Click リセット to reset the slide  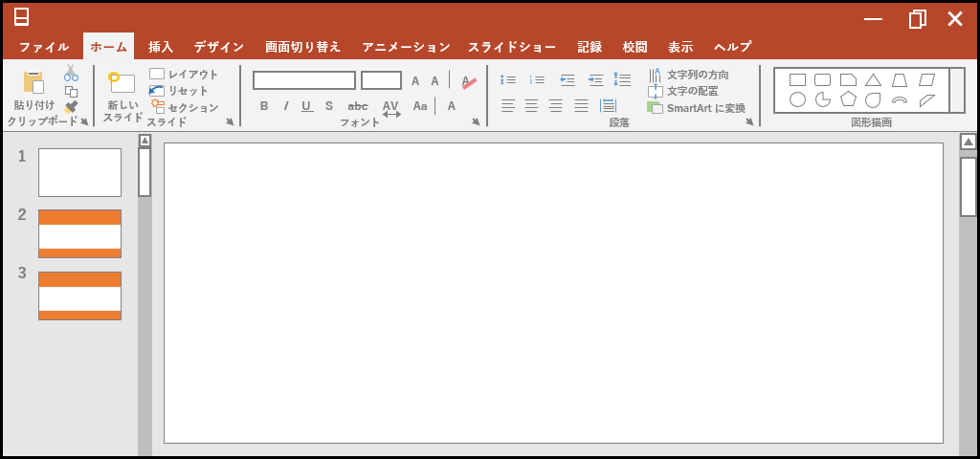[179, 91]
